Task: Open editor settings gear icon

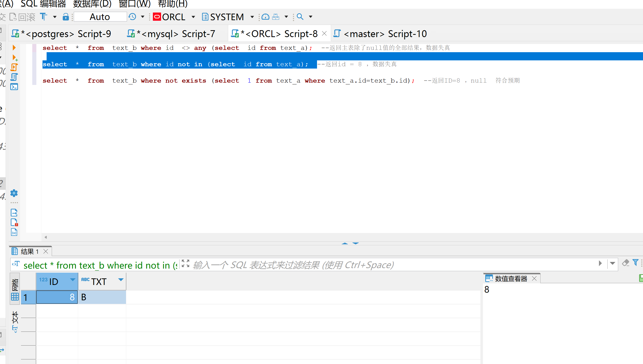Action: coord(14,193)
